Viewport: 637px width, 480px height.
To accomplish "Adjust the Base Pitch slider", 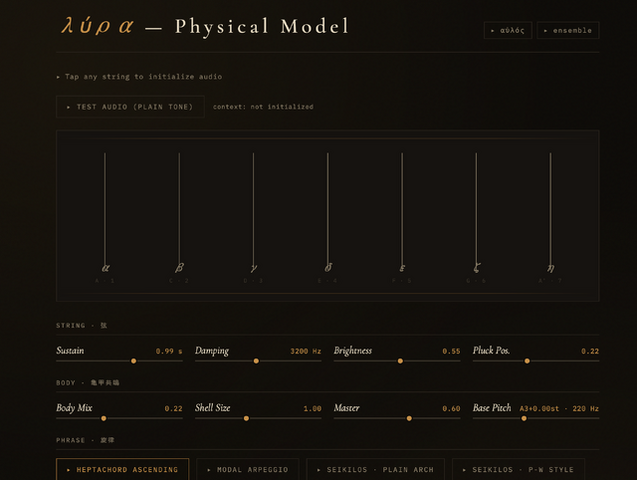I will [536, 418].
